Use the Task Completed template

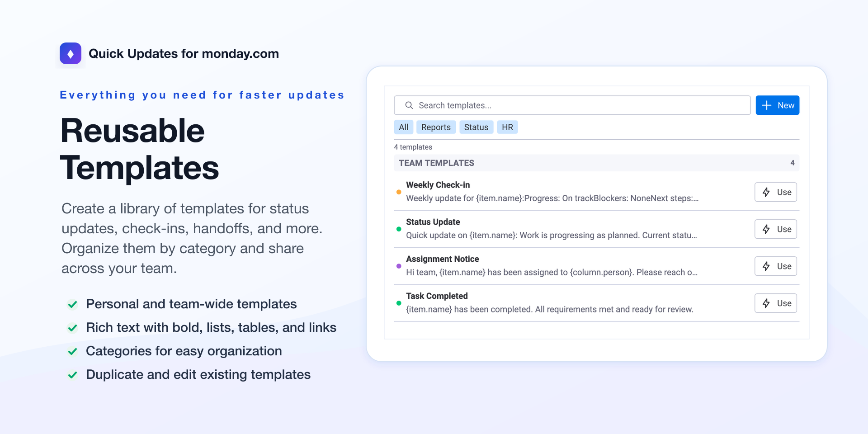pyautogui.click(x=776, y=303)
